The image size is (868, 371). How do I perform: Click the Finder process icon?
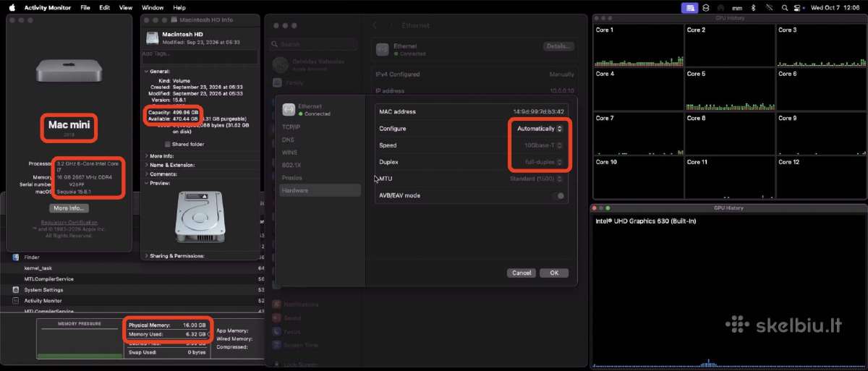[x=15, y=257]
